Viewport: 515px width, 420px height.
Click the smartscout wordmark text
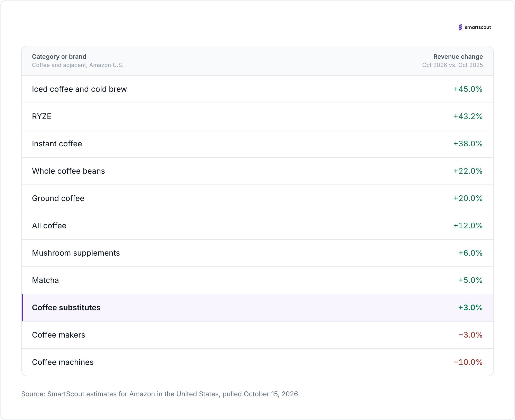click(478, 27)
